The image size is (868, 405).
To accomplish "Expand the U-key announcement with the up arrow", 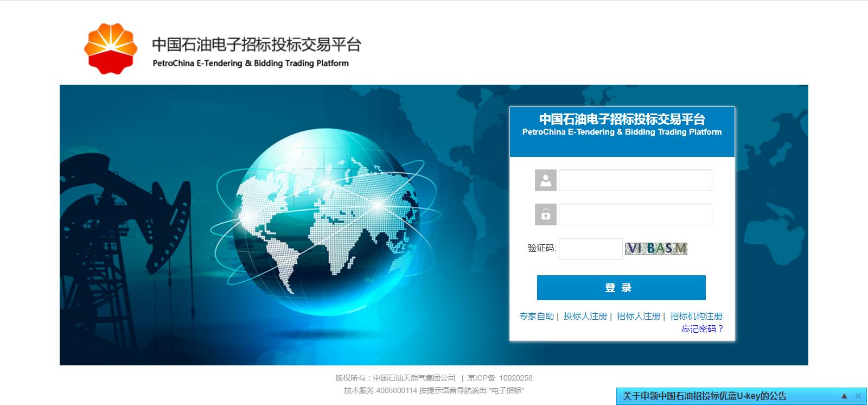I will click(x=844, y=396).
